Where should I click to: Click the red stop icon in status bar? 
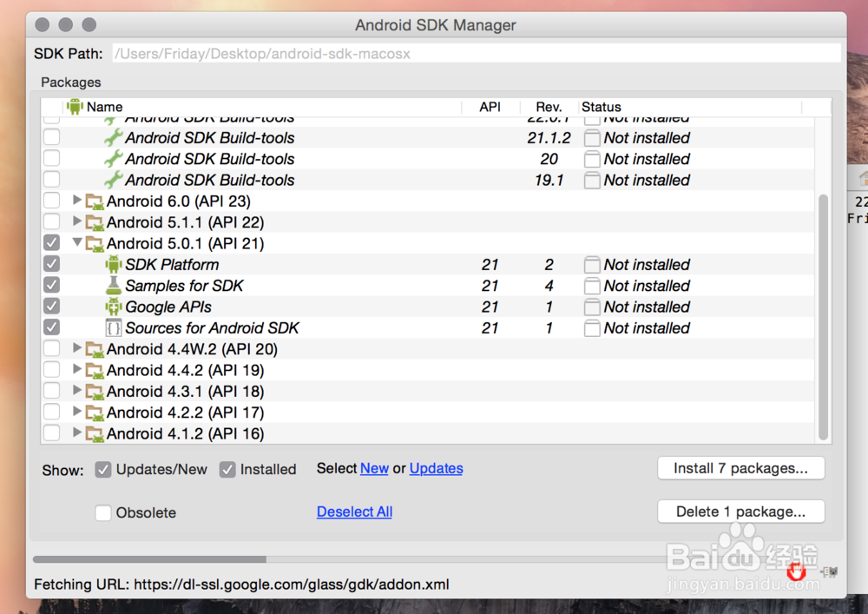797,572
